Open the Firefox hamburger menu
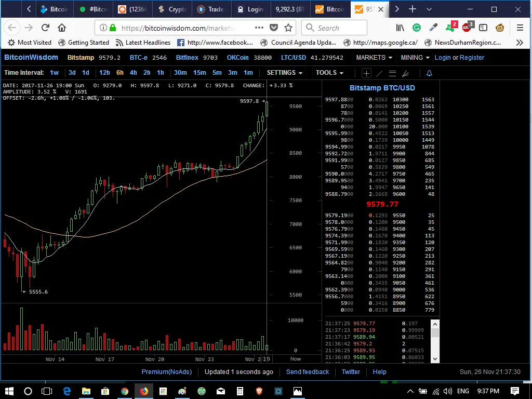532x399 pixels. pyautogui.click(x=520, y=28)
